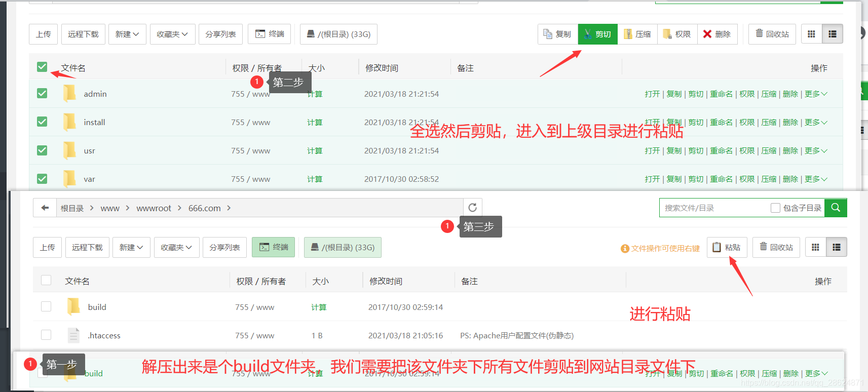The image size is (868, 392).
Task: Click the red Delete (删除) toolbar button
Action: (x=717, y=34)
